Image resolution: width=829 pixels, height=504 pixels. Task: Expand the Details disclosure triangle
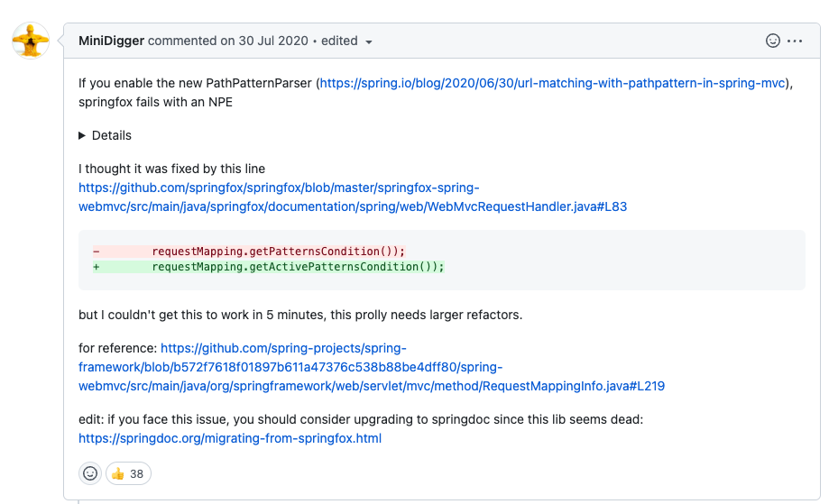coord(83,135)
